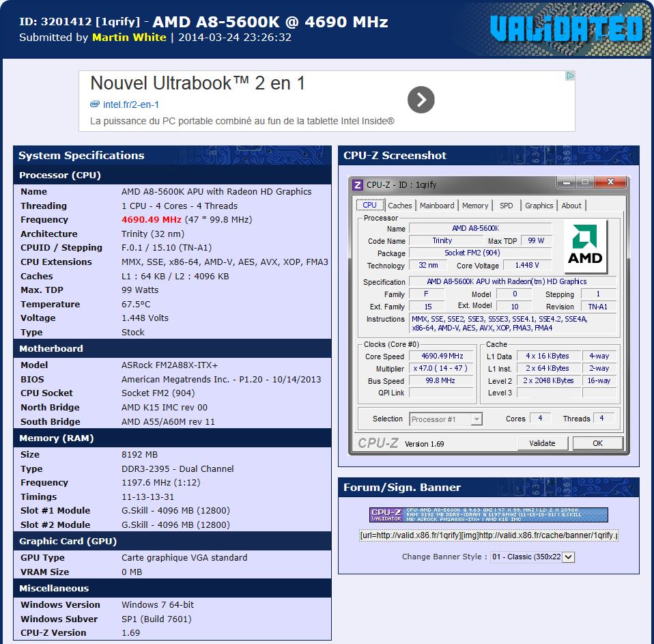Click the DDR3-2395 - Dual Channel value
This screenshot has width=654, height=644.
point(177,468)
